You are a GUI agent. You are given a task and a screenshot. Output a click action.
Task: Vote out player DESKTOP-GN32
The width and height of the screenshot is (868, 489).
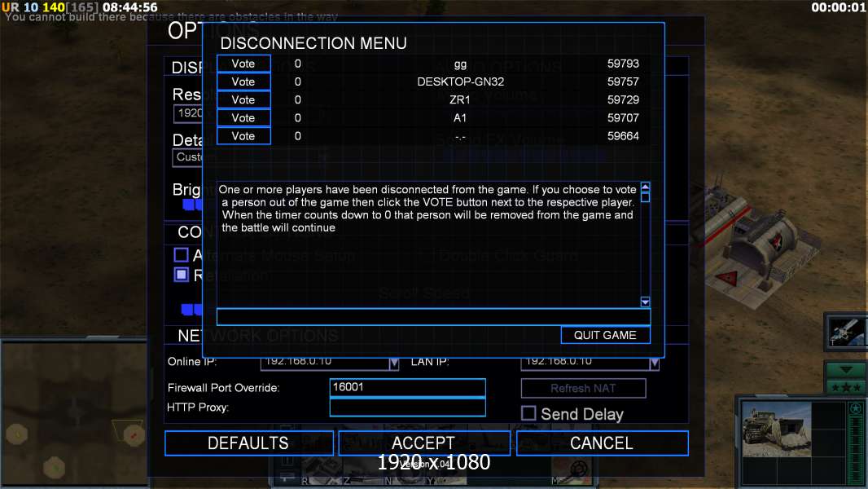pyautogui.click(x=243, y=82)
